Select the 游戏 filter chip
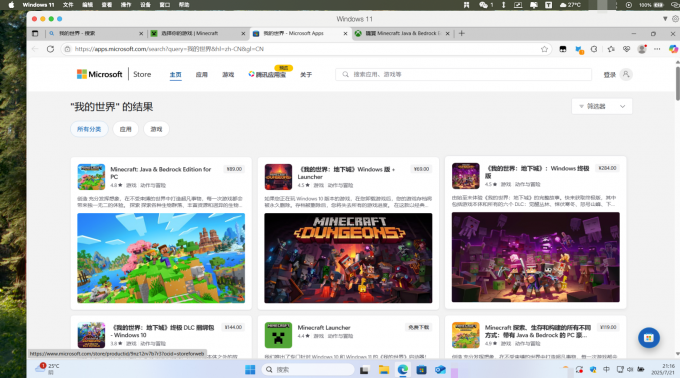 click(x=156, y=129)
